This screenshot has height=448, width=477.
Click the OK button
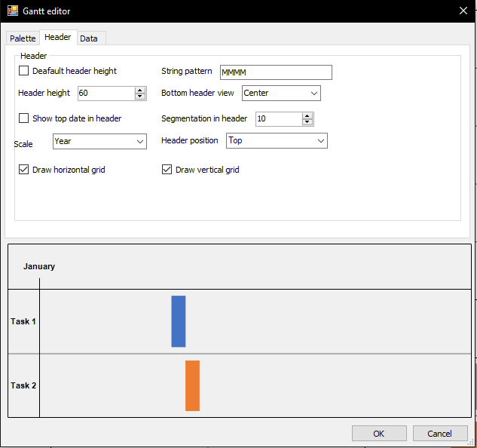379,434
